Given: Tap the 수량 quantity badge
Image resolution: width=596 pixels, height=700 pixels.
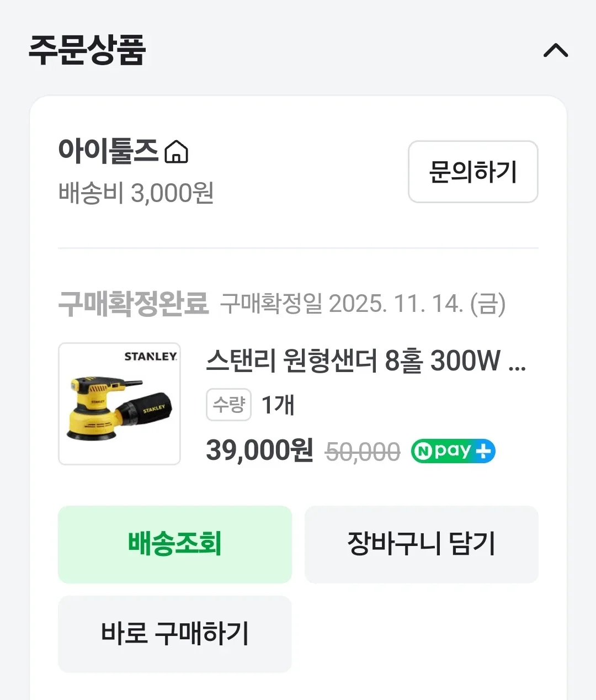Looking at the screenshot, I should pos(228,405).
